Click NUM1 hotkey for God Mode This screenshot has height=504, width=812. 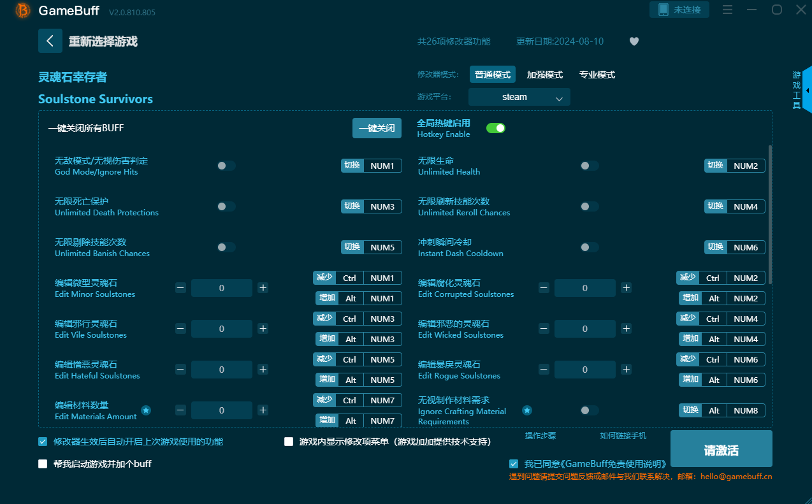click(382, 166)
